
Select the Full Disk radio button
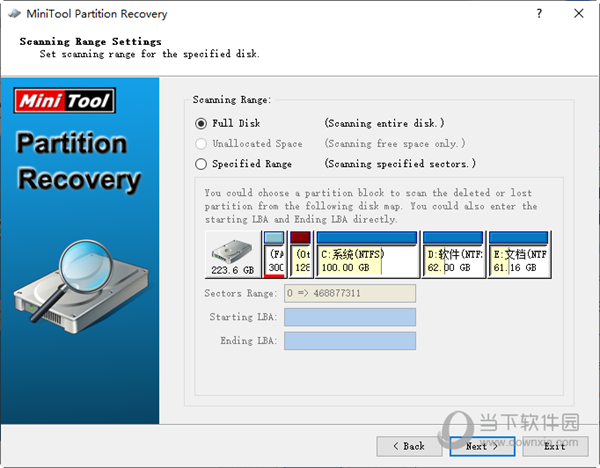pyautogui.click(x=201, y=123)
